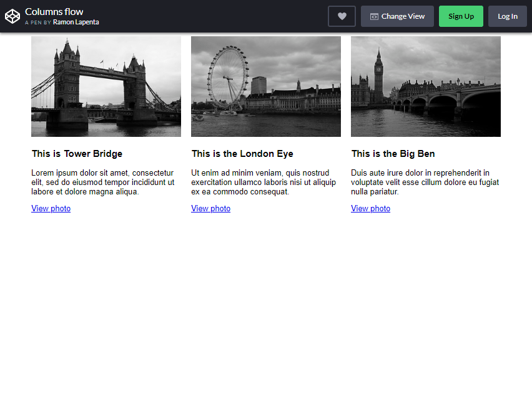Click the green Sign Up button

point(461,16)
